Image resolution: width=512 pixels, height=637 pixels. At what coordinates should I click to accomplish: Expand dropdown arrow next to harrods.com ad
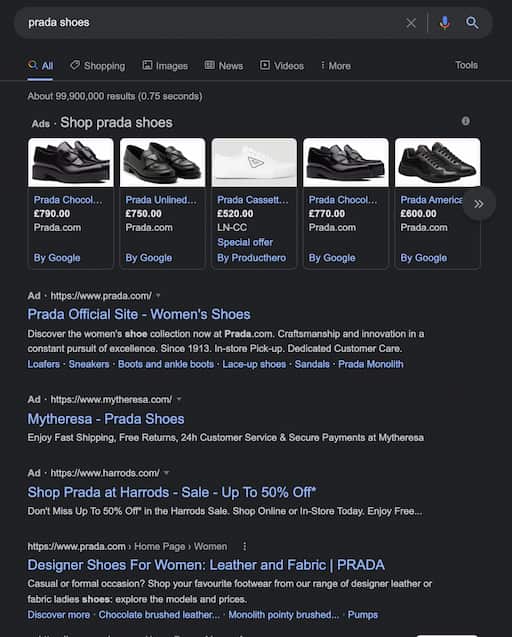[166, 473]
